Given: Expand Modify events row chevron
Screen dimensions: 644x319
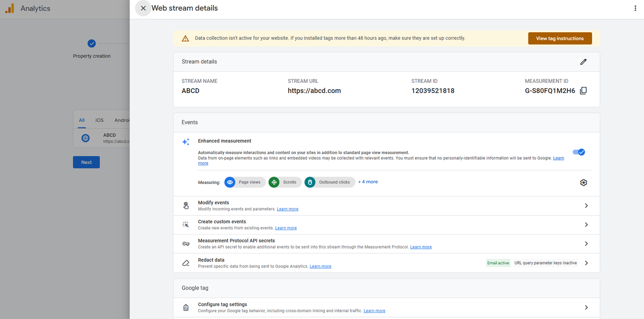Looking at the screenshot, I should [x=586, y=206].
